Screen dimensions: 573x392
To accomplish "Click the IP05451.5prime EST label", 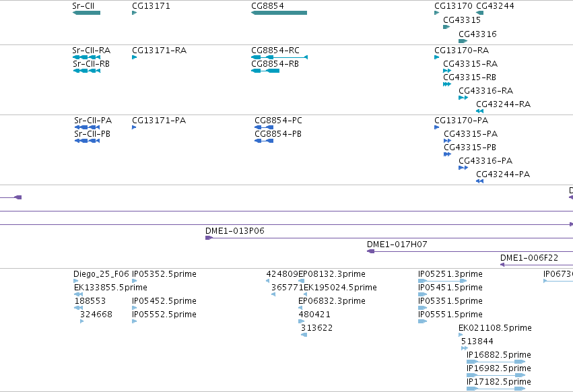I will click(x=450, y=288).
